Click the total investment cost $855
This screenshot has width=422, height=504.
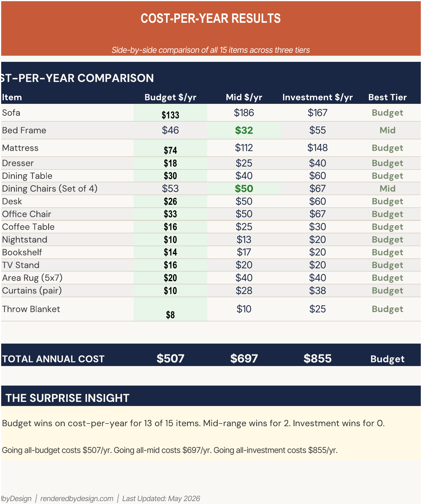pos(318,358)
